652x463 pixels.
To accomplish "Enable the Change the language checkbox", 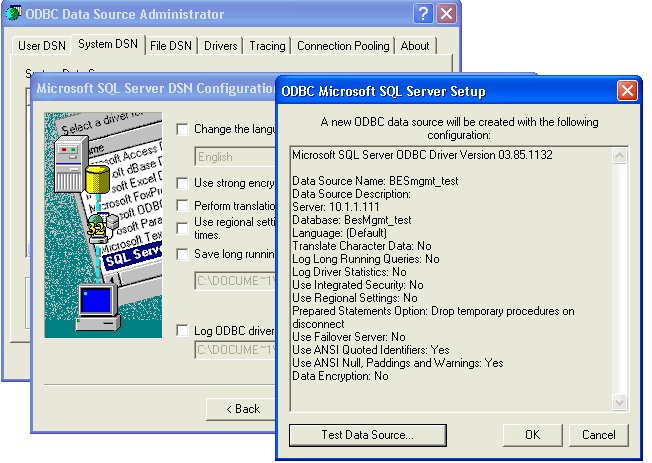I will (x=182, y=129).
